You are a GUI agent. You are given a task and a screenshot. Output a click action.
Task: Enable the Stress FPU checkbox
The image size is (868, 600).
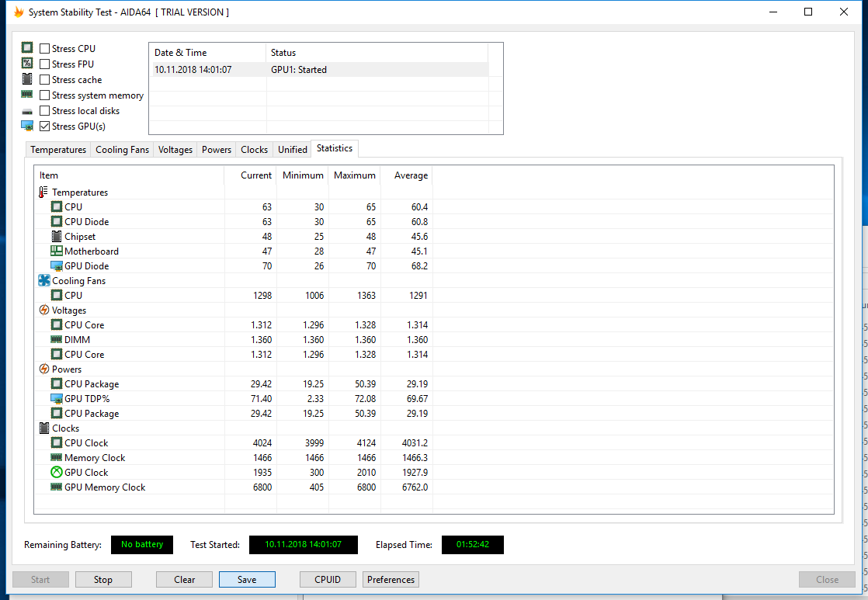pyautogui.click(x=45, y=64)
